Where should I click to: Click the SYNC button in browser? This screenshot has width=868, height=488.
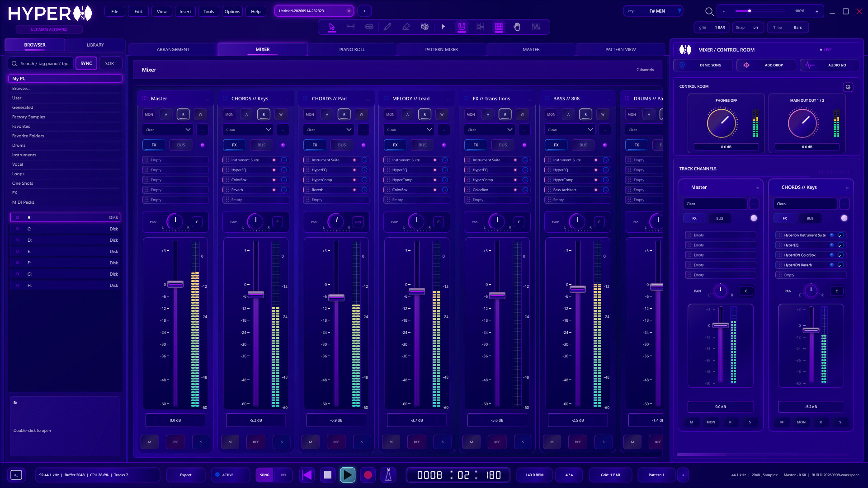coord(86,63)
